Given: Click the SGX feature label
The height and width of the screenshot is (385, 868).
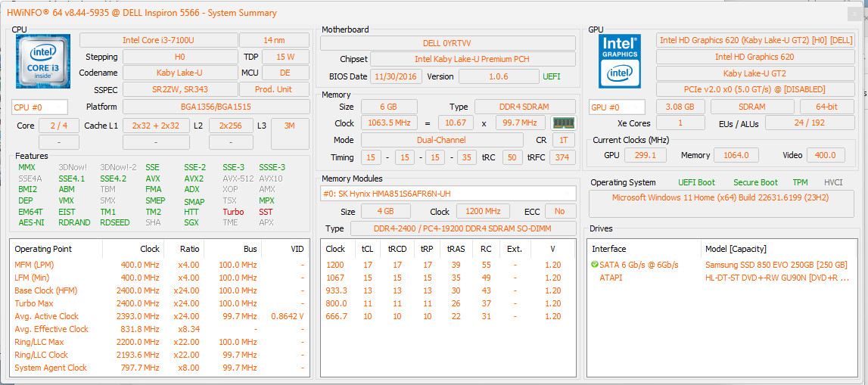Looking at the screenshot, I should 191,223.
